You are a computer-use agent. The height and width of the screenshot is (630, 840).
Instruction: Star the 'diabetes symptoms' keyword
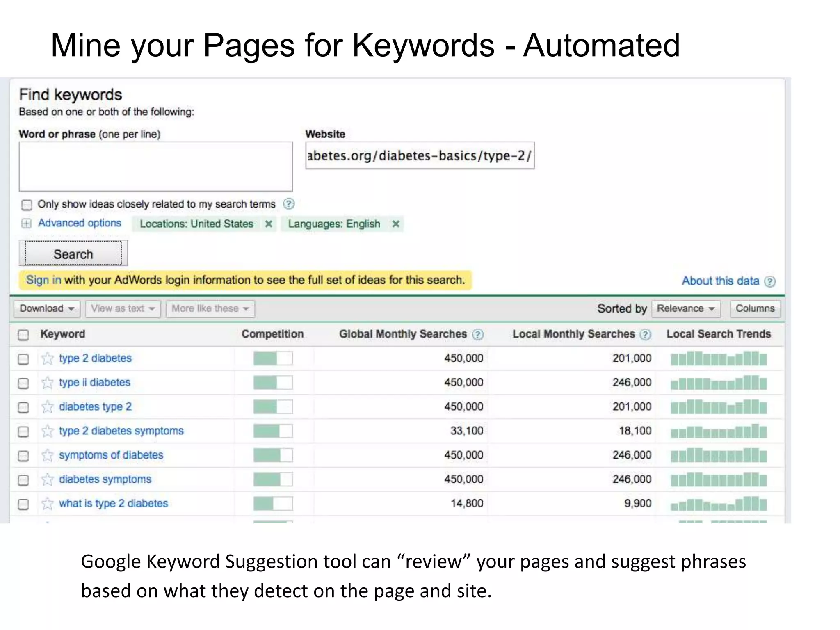coord(48,479)
